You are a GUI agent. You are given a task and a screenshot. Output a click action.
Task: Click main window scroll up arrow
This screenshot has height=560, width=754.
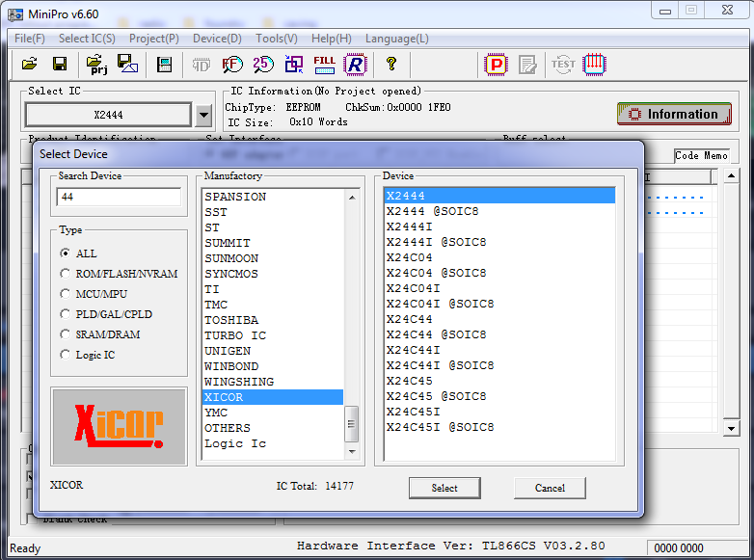tap(732, 176)
